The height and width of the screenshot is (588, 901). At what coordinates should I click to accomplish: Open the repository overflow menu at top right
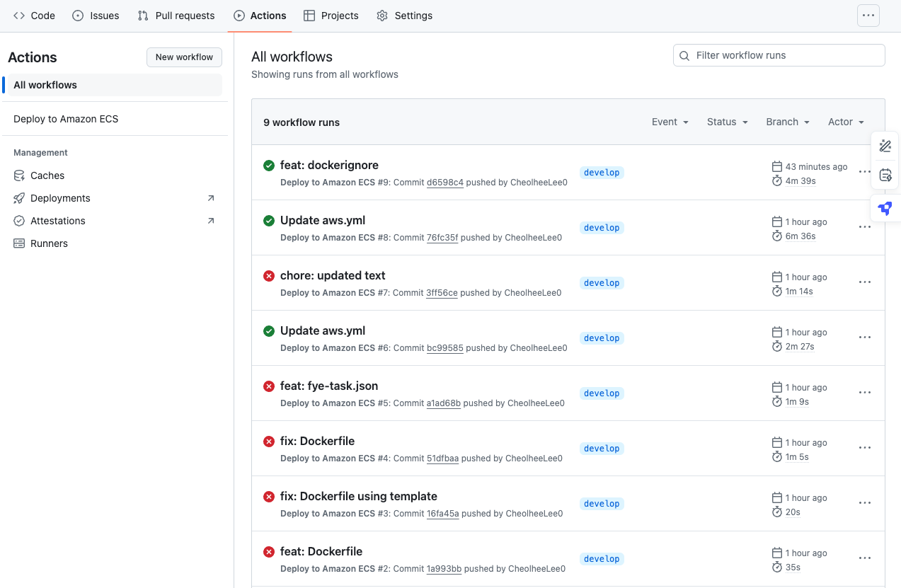click(868, 16)
